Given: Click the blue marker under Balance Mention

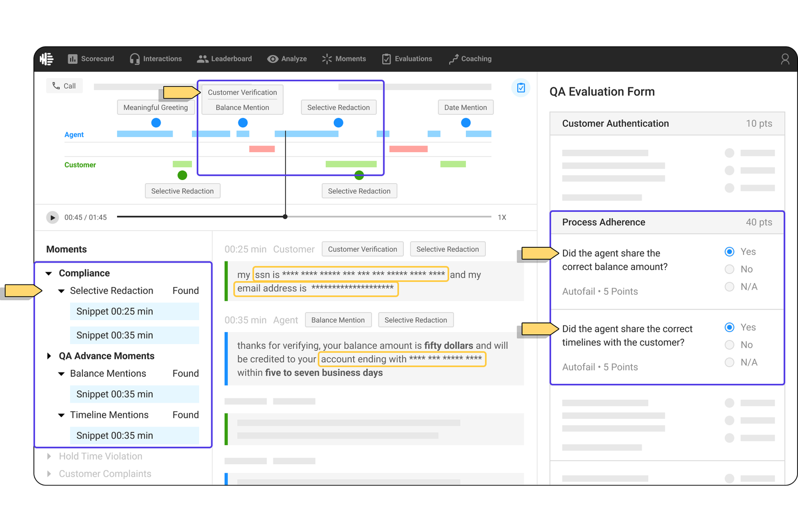Looking at the screenshot, I should point(243,123).
